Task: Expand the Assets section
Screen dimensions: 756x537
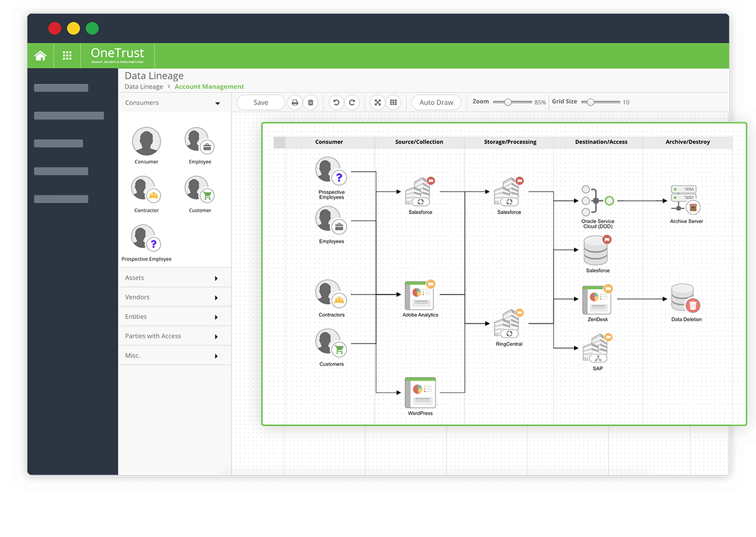Action: [x=216, y=278]
